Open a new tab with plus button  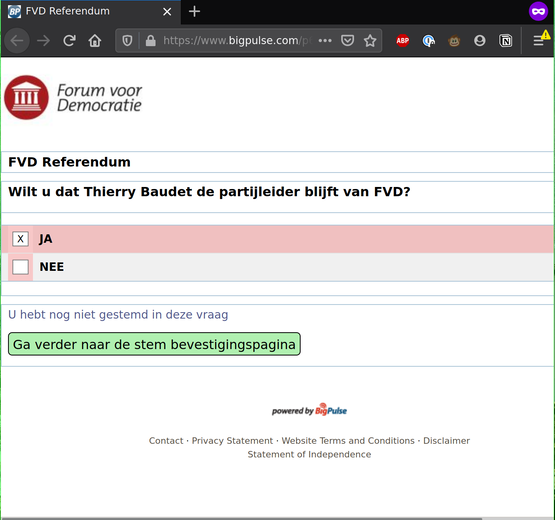pyautogui.click(x=194, y=12)
